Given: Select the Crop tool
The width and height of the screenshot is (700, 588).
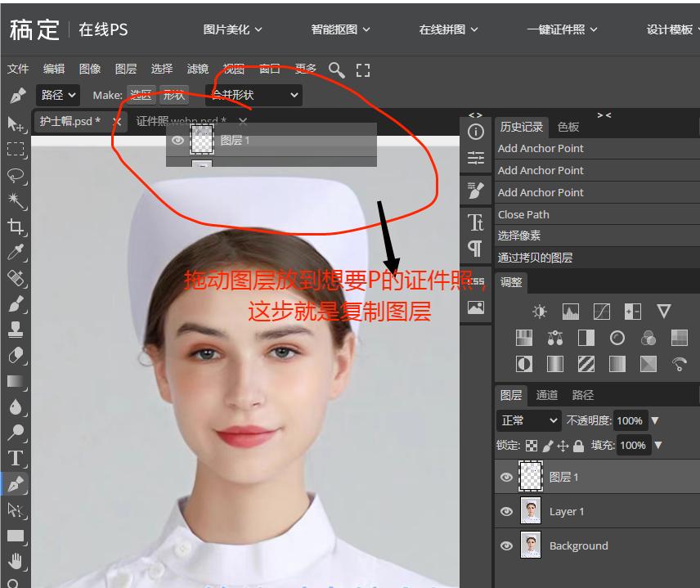Looking at the screenshot, I should (x=16, y=227).
